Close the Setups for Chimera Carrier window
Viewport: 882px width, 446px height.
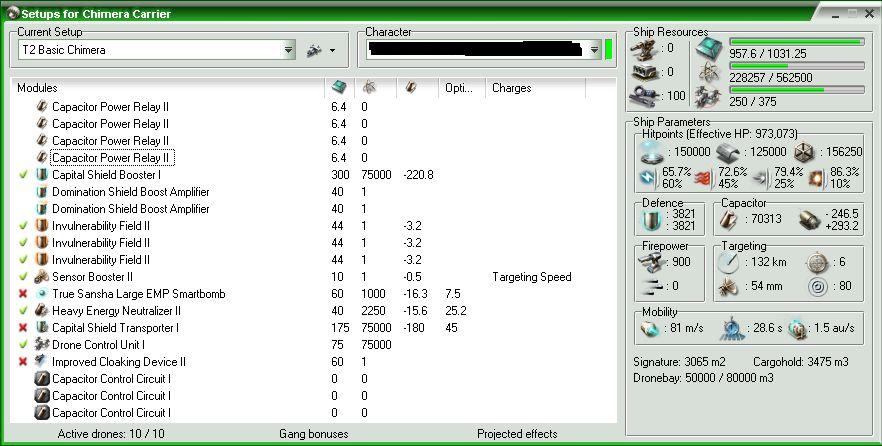point(869,14)
